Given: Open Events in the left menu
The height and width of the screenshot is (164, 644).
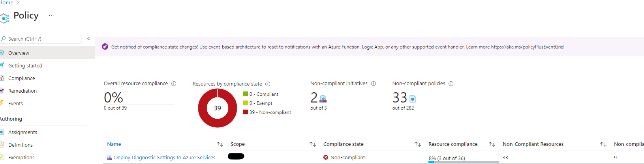Looking at the screenshot, I should [15, 103].
